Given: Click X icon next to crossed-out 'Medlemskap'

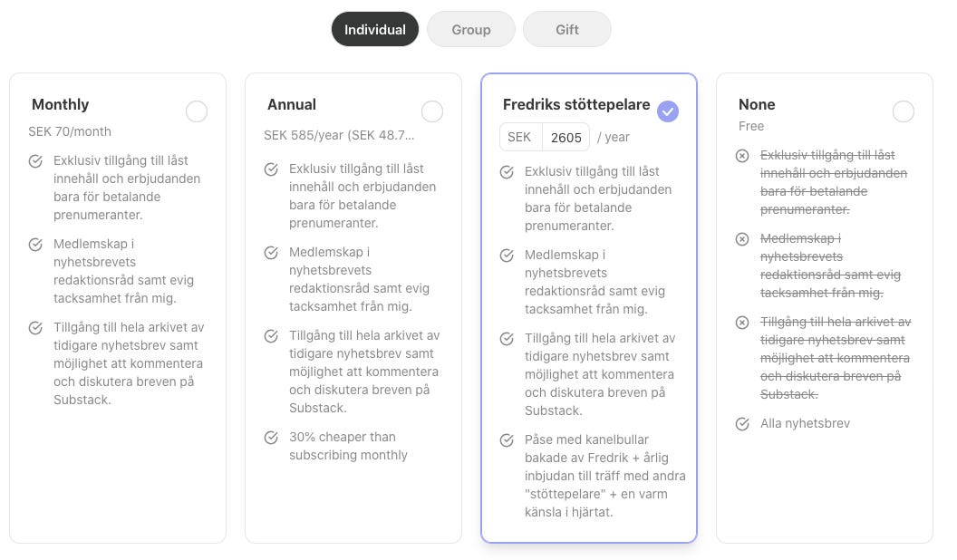Looking at the screenshot, I should click(742, 239).
